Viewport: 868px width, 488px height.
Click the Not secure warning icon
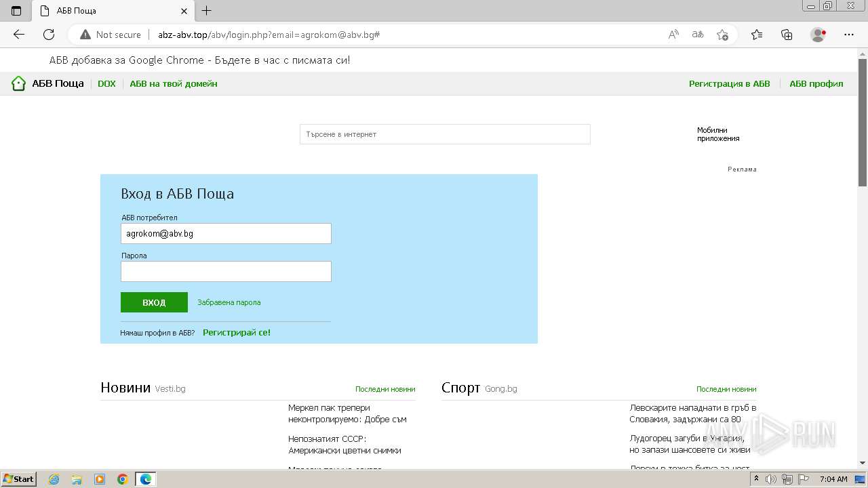coord(85,35)
